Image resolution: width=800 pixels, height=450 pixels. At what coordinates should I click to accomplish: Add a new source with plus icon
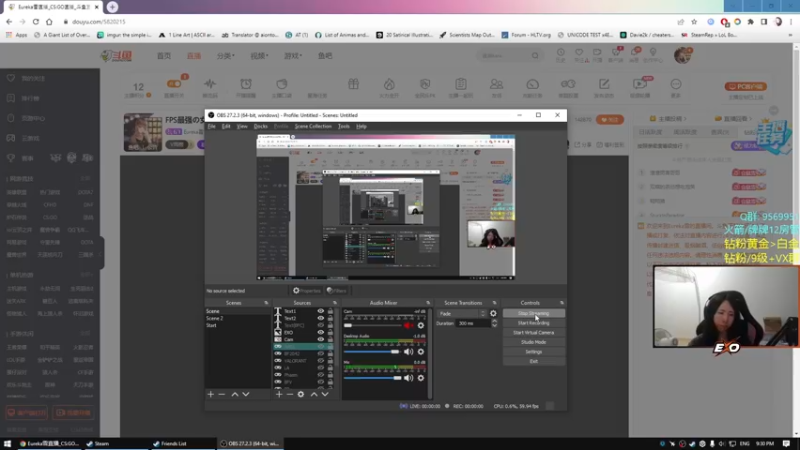[x=279, y=394]
